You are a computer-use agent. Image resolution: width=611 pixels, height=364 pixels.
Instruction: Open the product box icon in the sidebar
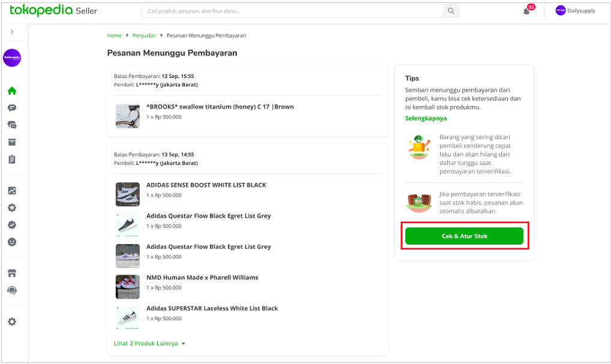pos(12,142)
